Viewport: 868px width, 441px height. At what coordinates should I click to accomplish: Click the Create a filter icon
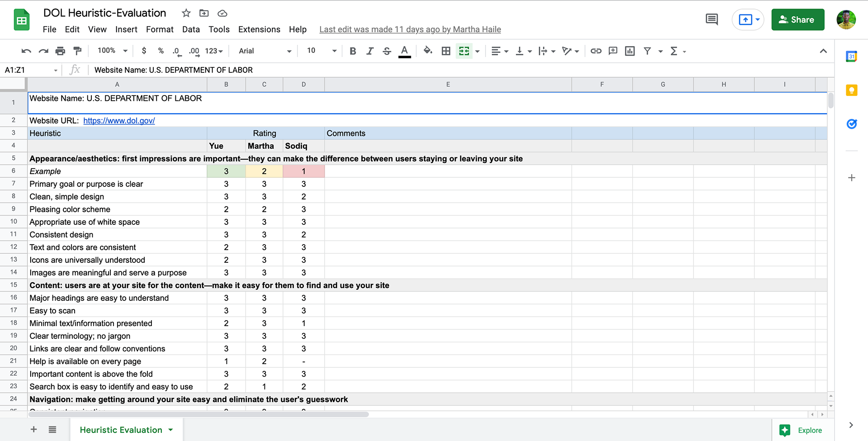(x=647, y=51)
